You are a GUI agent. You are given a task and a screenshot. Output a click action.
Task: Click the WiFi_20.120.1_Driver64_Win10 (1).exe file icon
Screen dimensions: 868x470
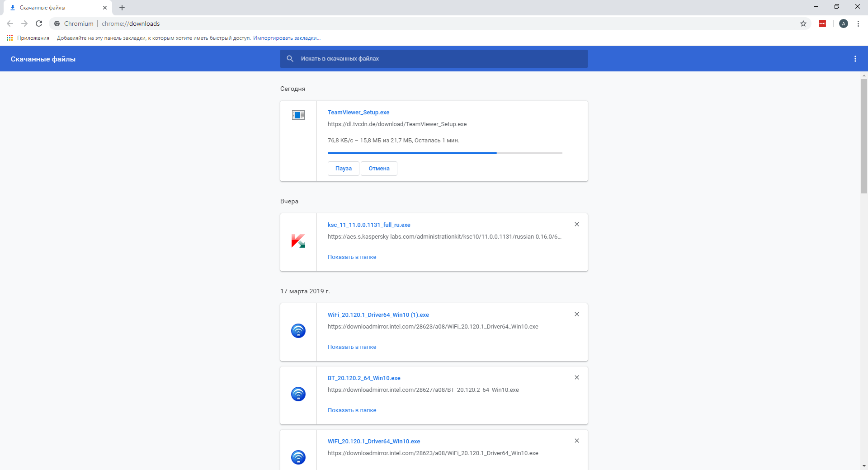pos(298,331)
